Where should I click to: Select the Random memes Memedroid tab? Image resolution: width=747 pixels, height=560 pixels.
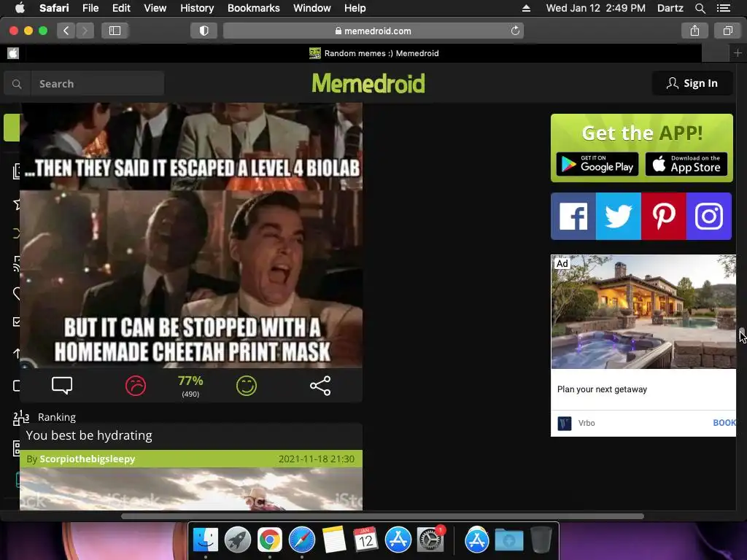pyautogui.click(x=374, y=53)
